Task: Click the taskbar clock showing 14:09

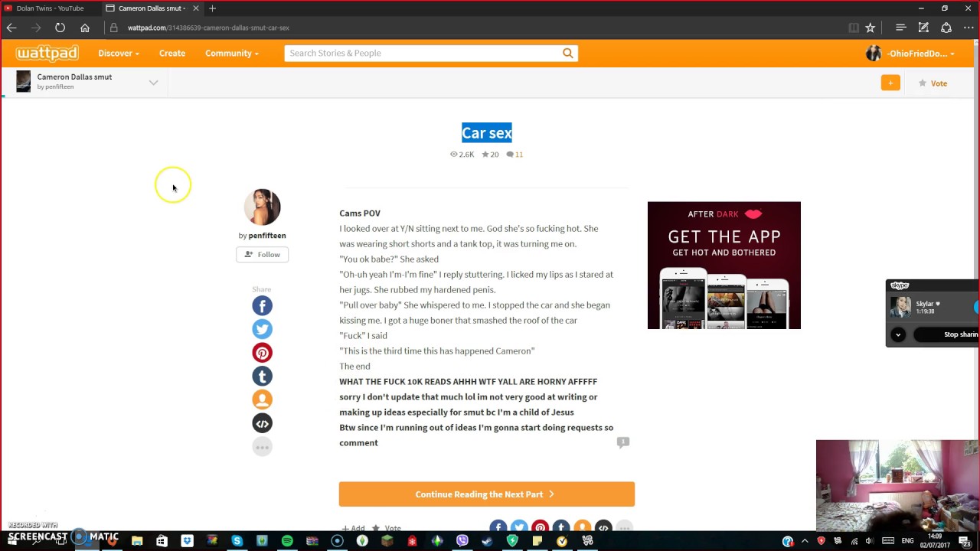Action: point(935,541)
